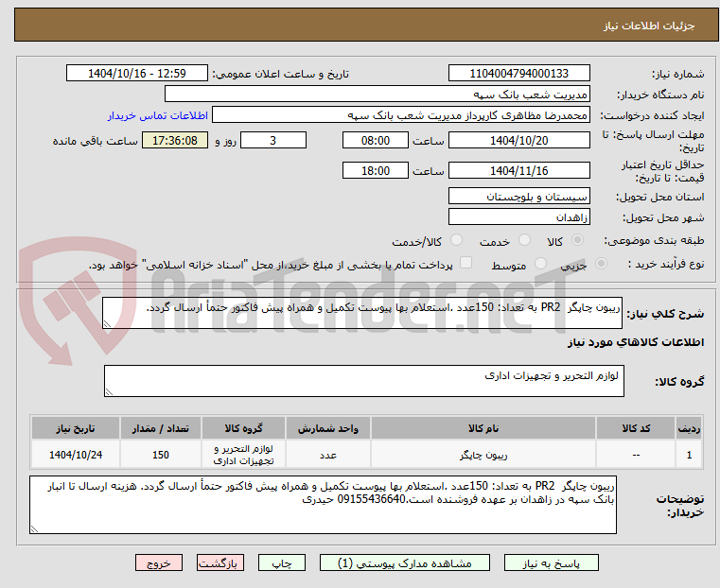Click the ردیف column header
Viewport: 720px width, 588px height.
[689, 428]
